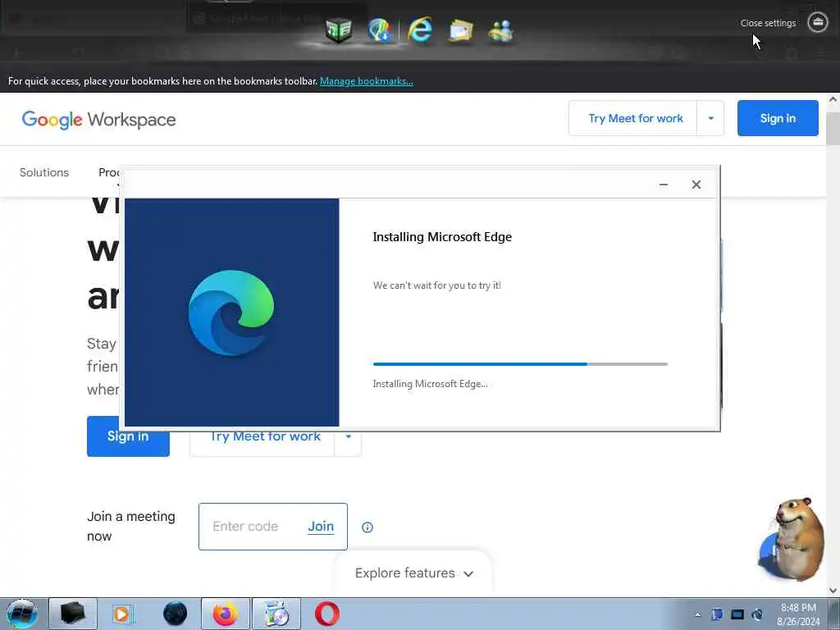Click the green cube icon in top dock

[338, 30]
